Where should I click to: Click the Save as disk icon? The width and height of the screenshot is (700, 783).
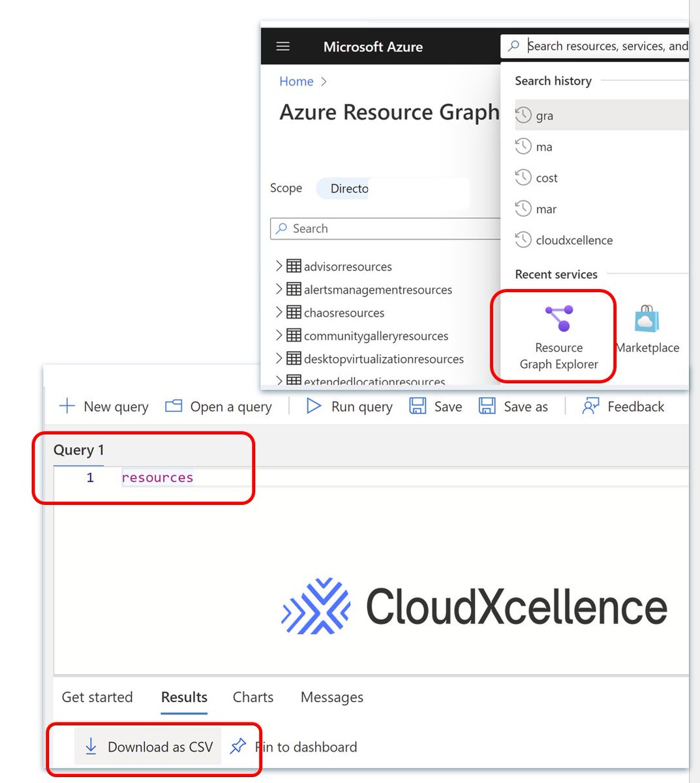(x=487, y=406)
